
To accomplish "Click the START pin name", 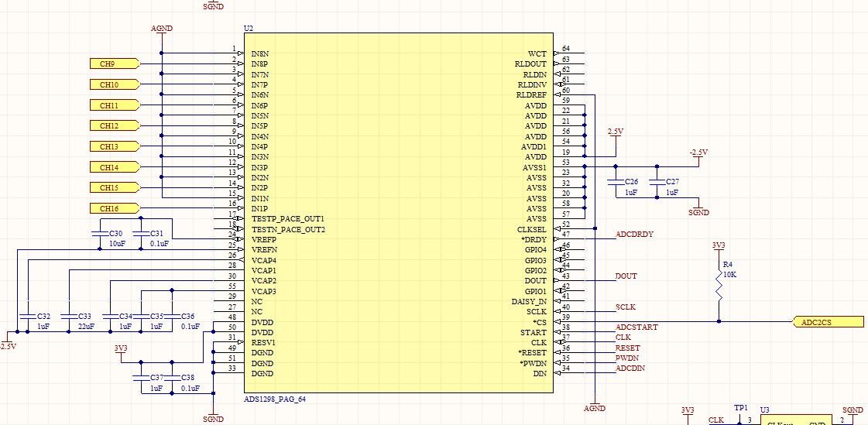I will [533, 333].
